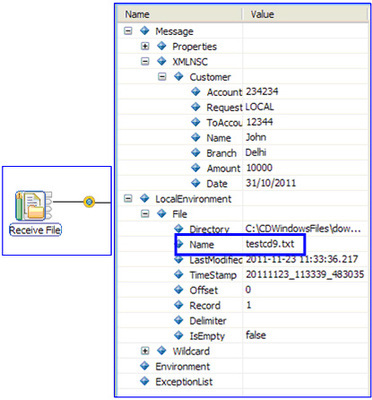Select the Account row
This screenshot has height=400, width=372.
pyautogui.click(x=243, y=92)
